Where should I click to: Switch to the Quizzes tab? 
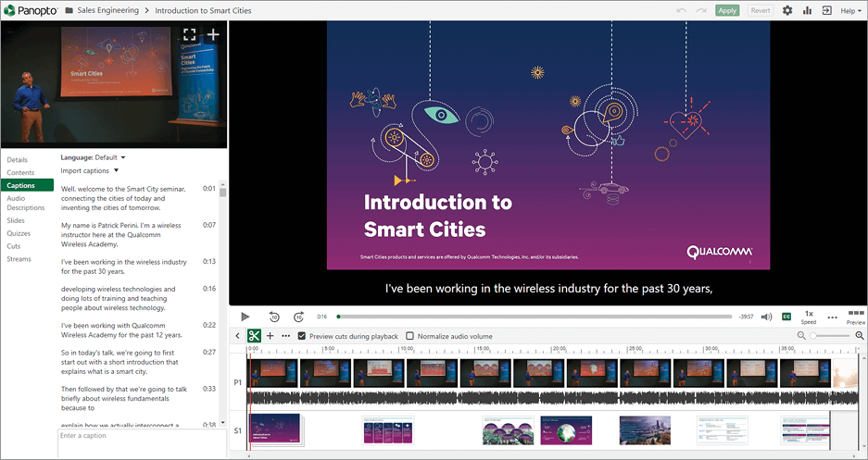(19, 233)
